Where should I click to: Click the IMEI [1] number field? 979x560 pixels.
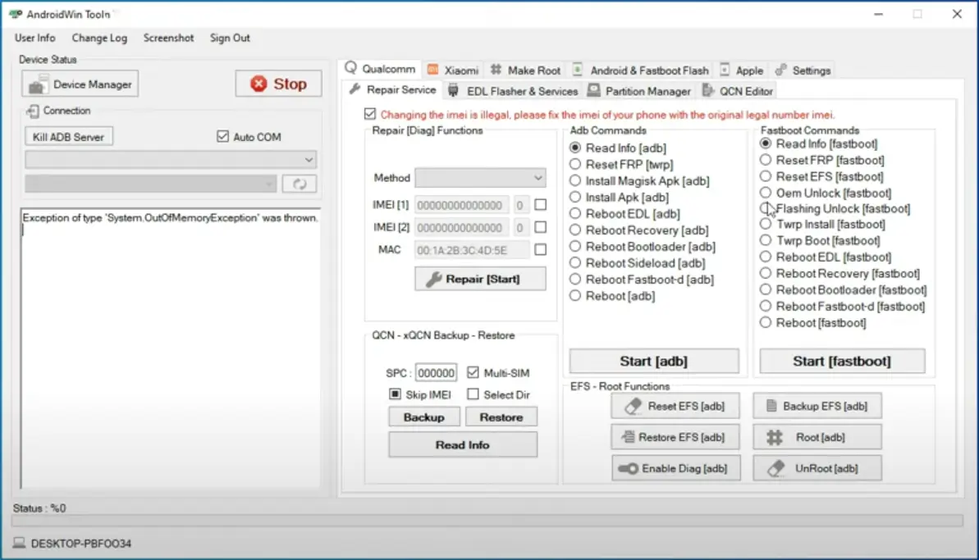462,204
